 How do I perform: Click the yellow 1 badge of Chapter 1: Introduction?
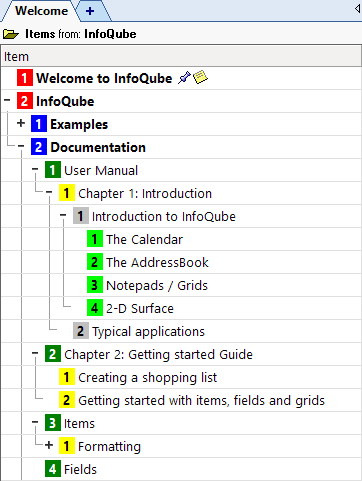[x=67, y=193]
